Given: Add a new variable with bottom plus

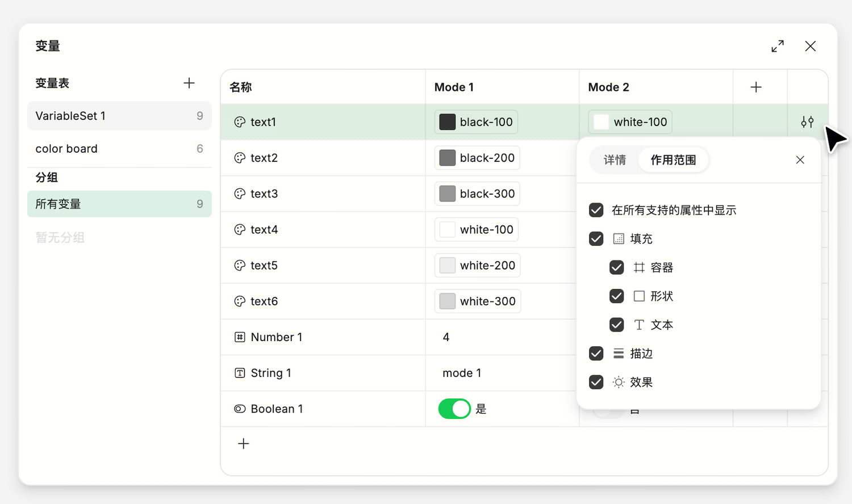Looking at the screenshot, I should click(244, 444).
